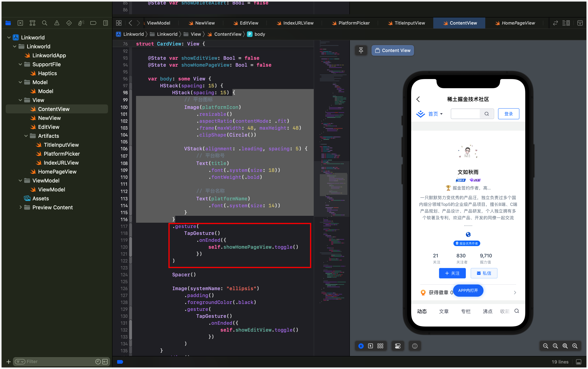Pin the preview with pin icon
The height and width of the screenshot is (369, 588).
tap(361, 50)
